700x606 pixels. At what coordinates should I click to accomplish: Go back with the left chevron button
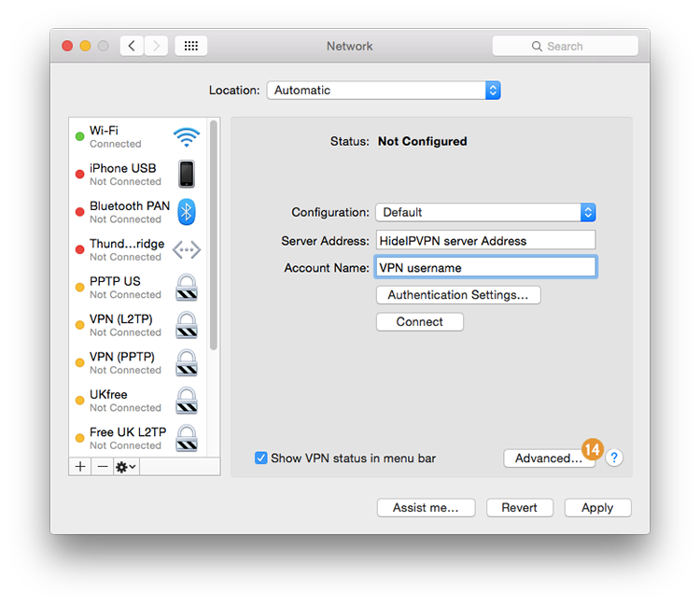pyautogui.click(x=132, y=46)
